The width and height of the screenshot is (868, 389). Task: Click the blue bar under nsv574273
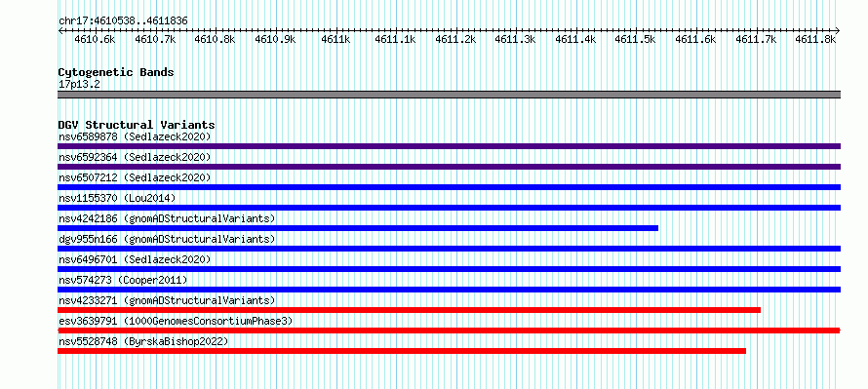tap(449, 290)
